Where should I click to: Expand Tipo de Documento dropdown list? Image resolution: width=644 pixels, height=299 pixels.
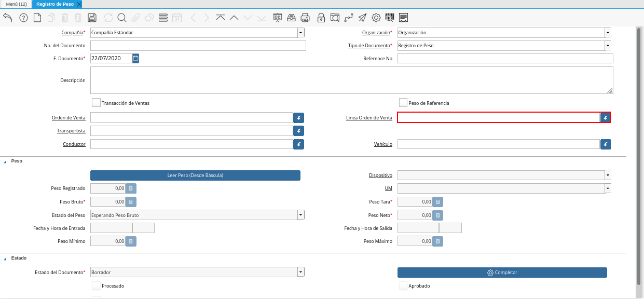[608, 46]
